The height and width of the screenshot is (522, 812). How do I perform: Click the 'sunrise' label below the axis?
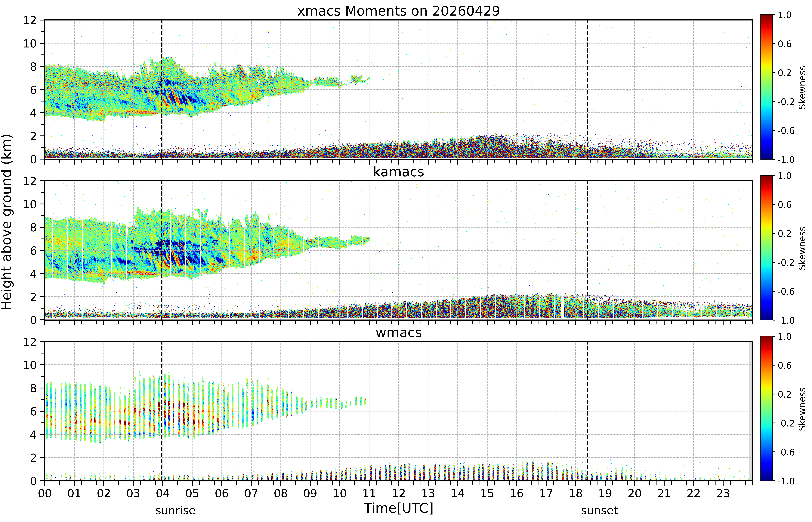click(175, 510)
